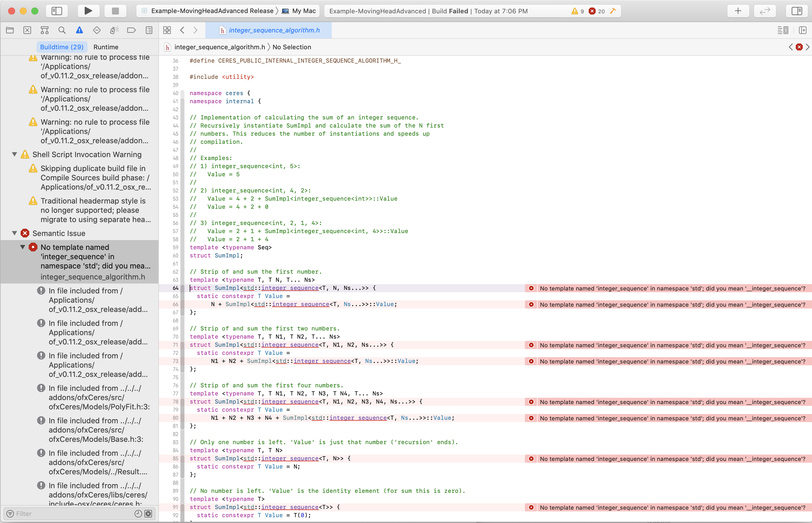Show the right inspector panel
This screenshot has height=523, width=812.
797,10
